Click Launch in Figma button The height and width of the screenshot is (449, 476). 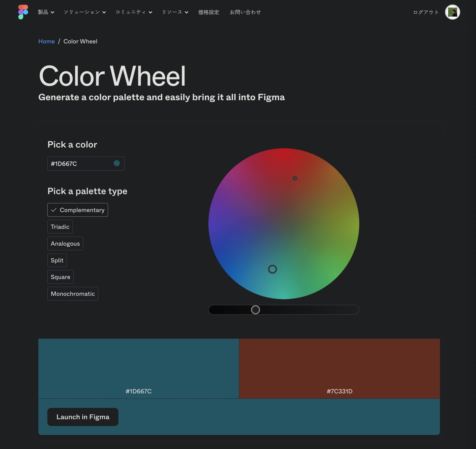coord(83,417)
